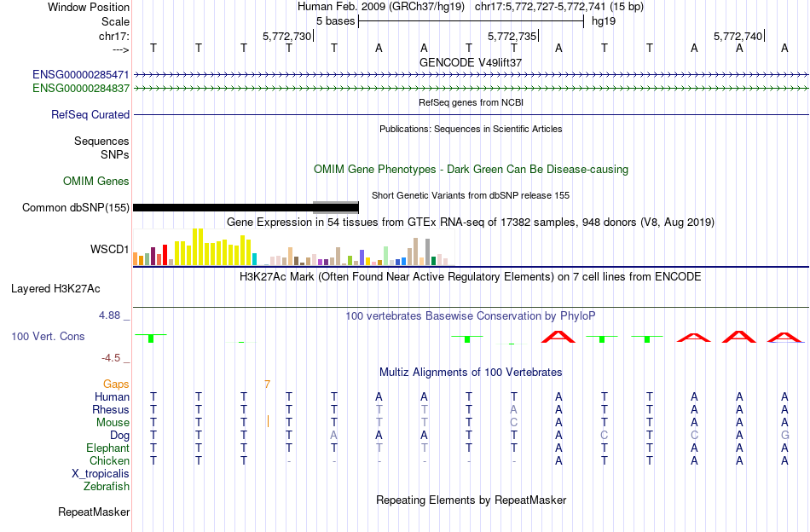Image resolution: width=810 pixels, height=532 pixels.
Task: Click the cyan bar in WSCD1 chart
Action: (254, 259)
